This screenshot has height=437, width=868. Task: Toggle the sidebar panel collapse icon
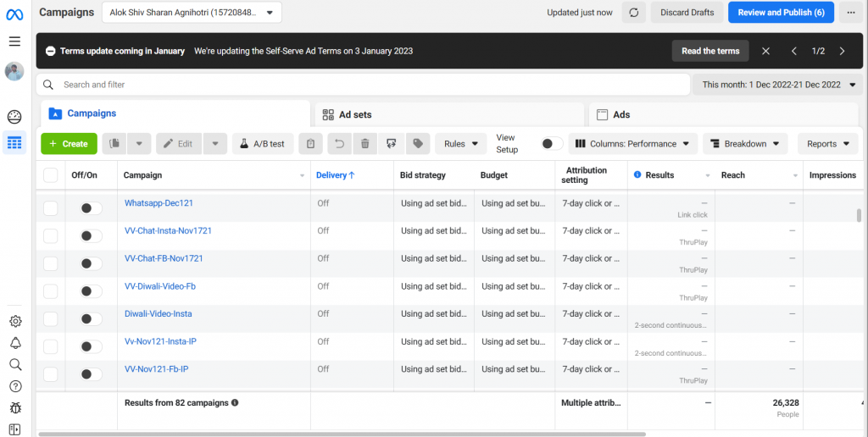[x=15, y=429]
